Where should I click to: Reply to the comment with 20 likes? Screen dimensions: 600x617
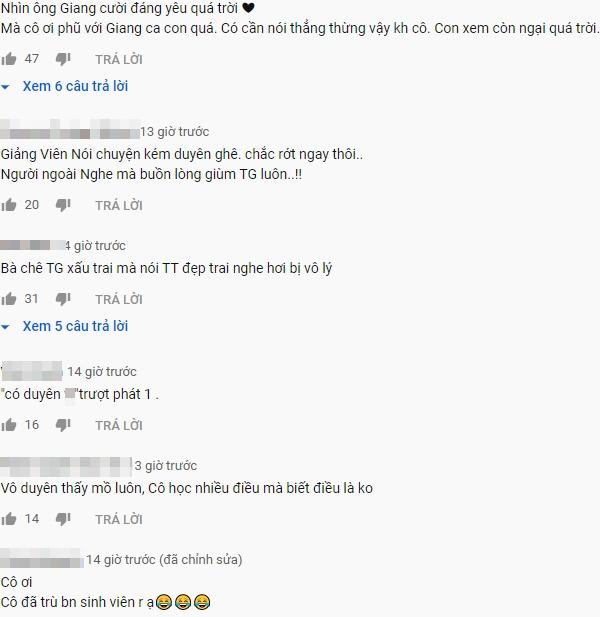119,205
